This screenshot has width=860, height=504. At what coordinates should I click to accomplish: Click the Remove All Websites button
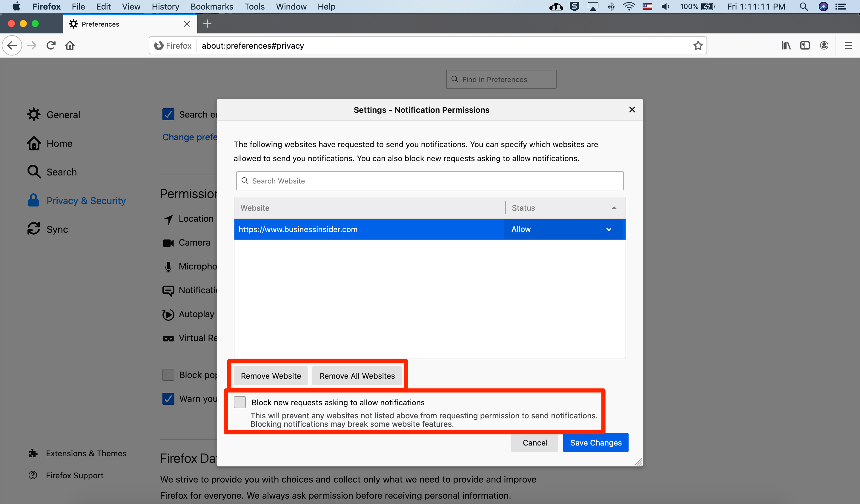357,376
